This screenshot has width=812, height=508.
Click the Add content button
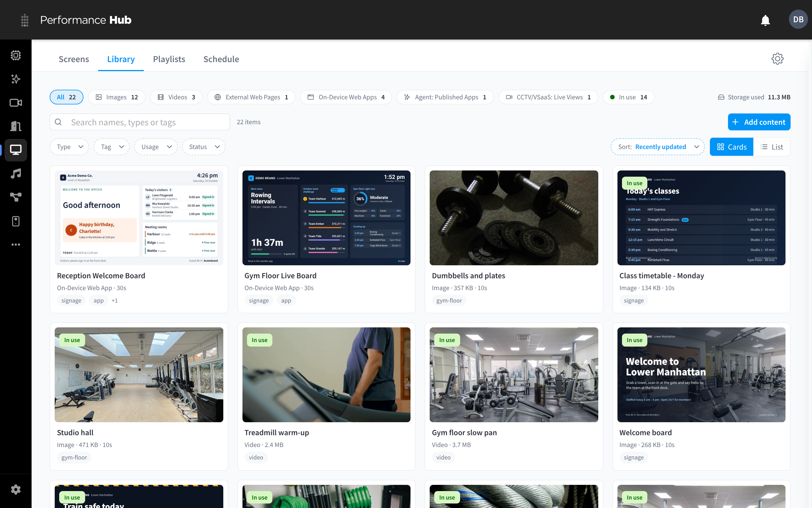pos(759,122)
